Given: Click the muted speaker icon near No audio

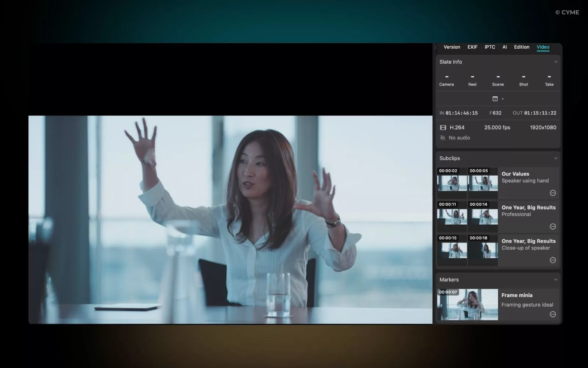Looking at the screenshot, I should (x=442, y=138).
